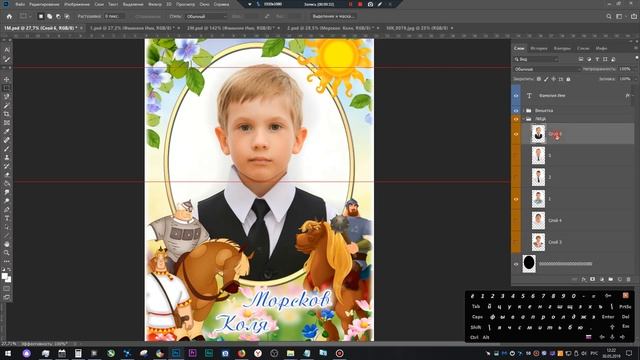This screenshot has width=640, height=360.
Task: Take screenshot with recorder camera icon
Action: 370,4
